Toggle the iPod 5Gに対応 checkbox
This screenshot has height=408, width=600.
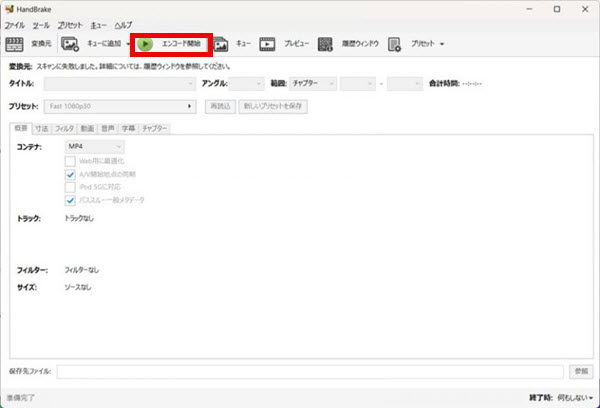point(70,187)
